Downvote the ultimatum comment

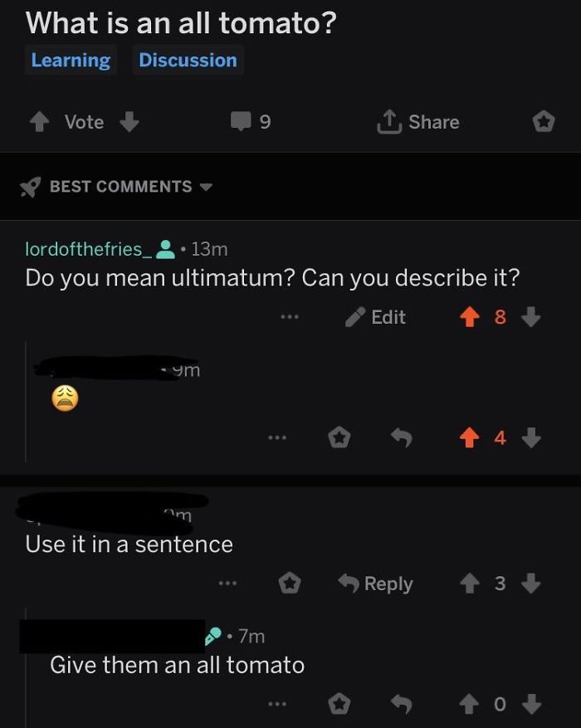tap(534, 317)
